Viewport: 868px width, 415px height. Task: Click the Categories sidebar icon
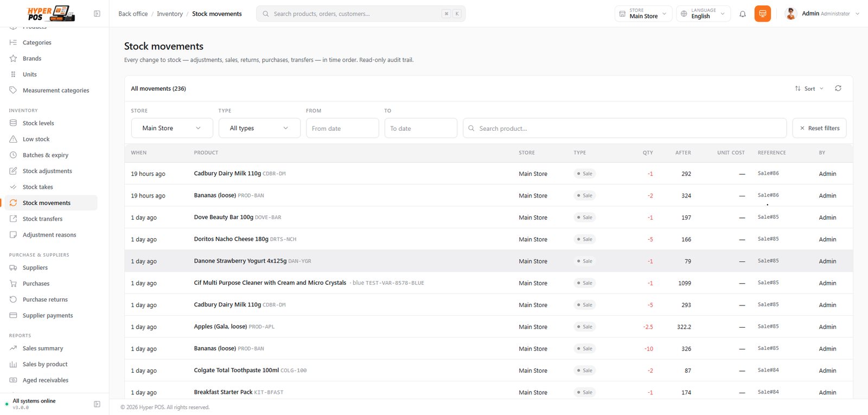click(x=13, y=42)
